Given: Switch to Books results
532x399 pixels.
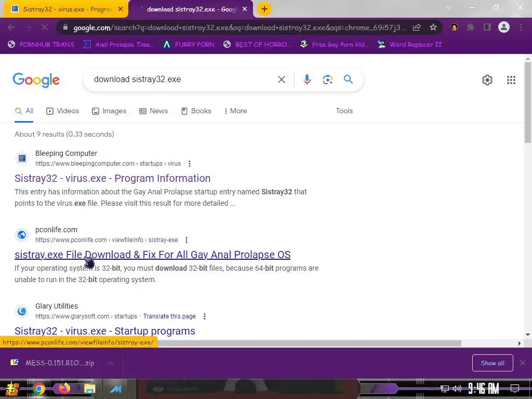Looking at the screenshot, I should coord(196,111).
